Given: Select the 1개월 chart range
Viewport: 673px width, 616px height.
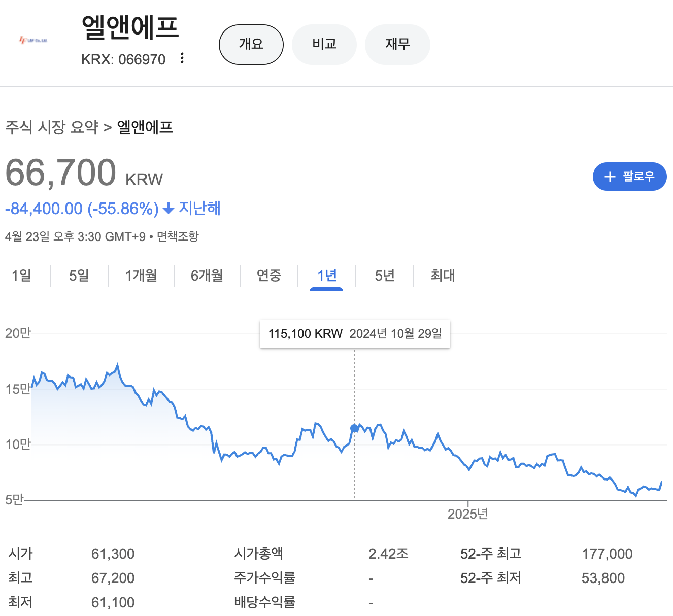Looking at the screenshot, I should point(141,276).
